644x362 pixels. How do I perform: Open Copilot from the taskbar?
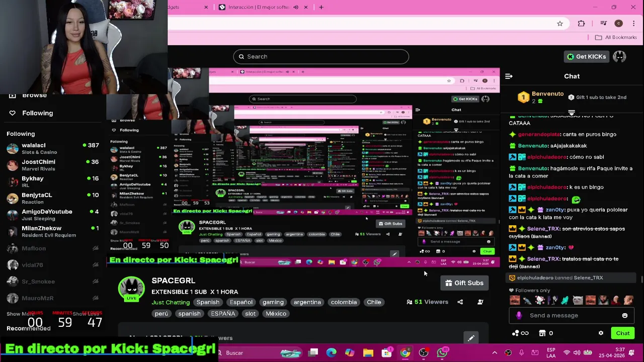pos(350,352)
